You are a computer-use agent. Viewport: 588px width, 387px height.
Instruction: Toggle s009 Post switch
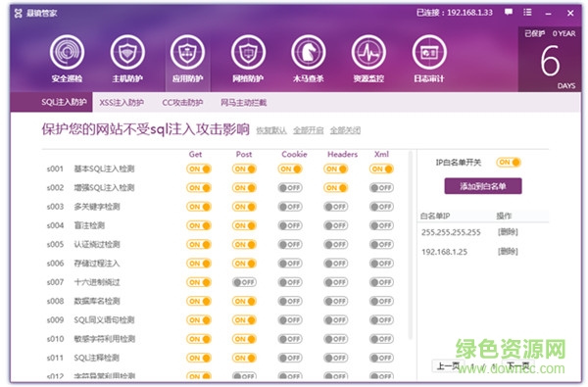pyautogui.click(x=244, y=320)
